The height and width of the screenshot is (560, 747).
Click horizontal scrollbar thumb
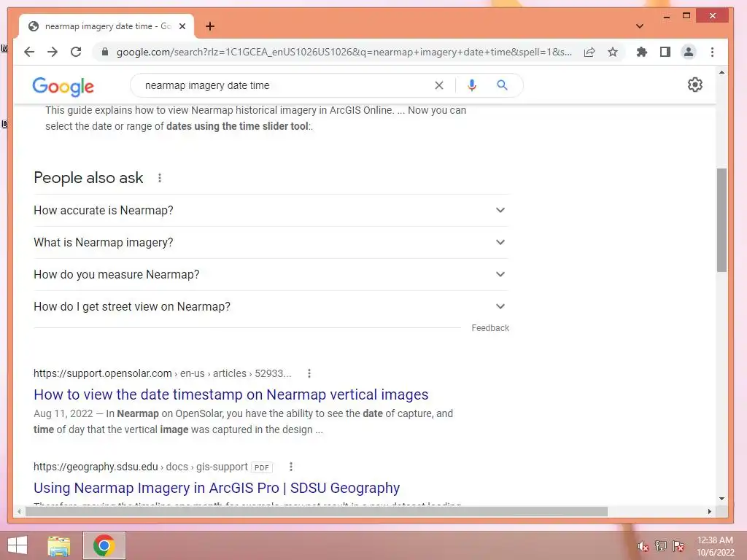[x=317, y=511]
